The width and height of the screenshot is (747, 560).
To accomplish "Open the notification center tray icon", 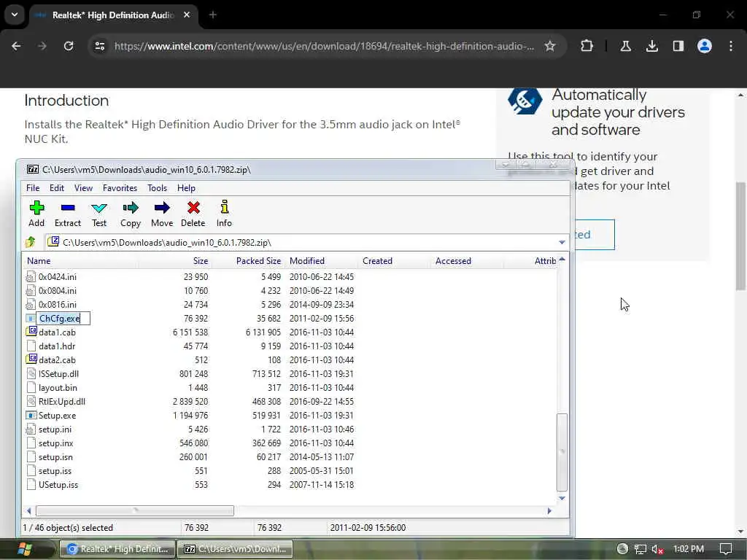I will click(x=726, y=549).
